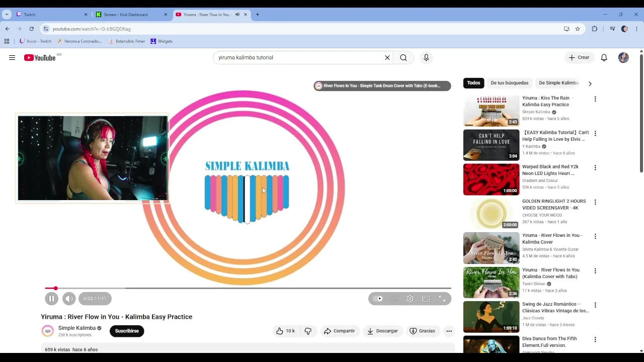Viewport: 644px width, 362px height.
Task: Options menu for Kiss The Rain video
Action: click(595, 99)
